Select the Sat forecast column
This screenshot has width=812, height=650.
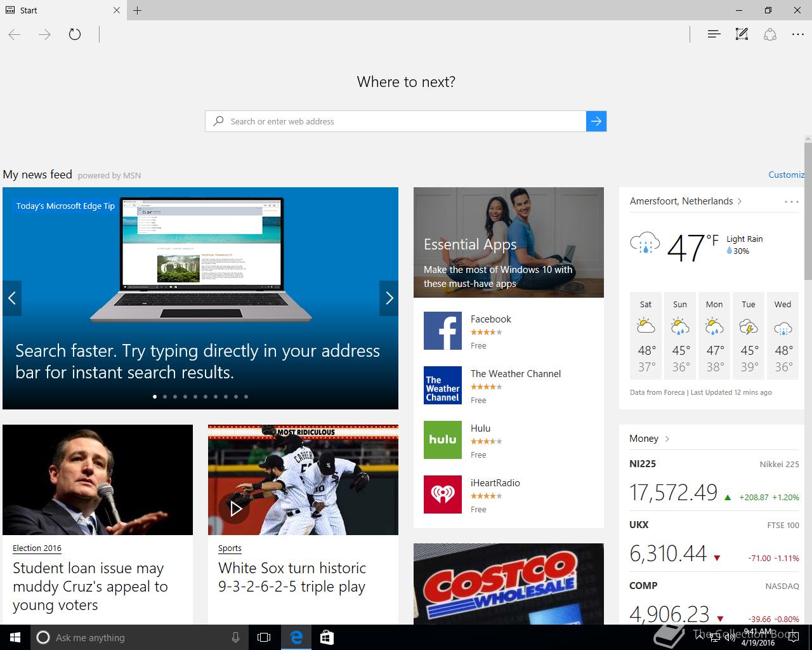pyautogui.click(x=646, y=336)
